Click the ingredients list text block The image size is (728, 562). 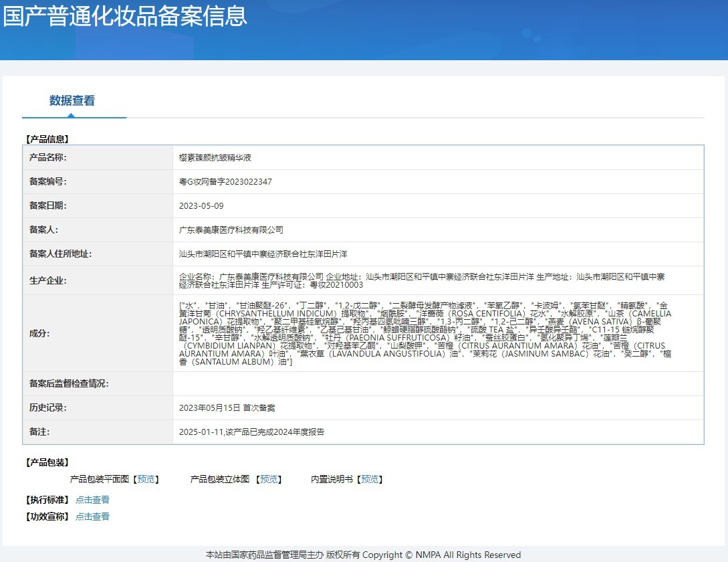425,333
